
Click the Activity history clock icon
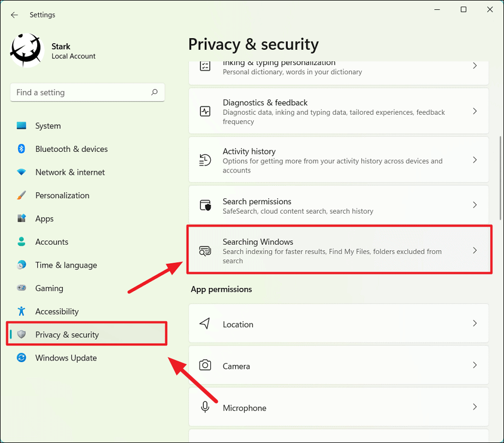tap(205, 160)
